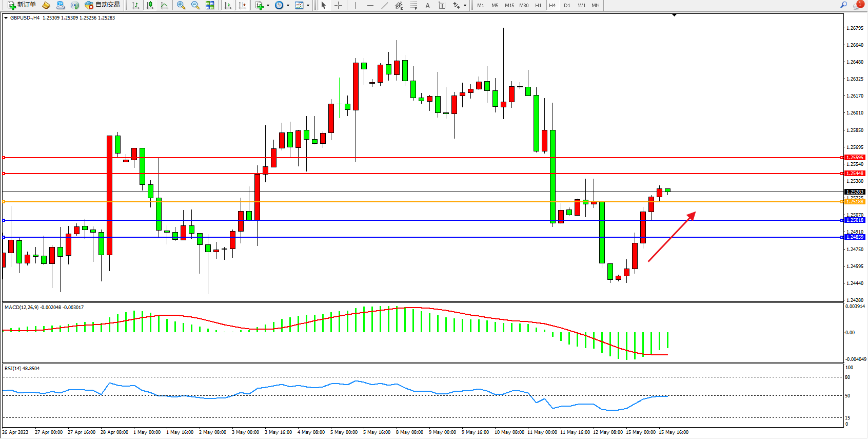The width and height of the screenshot is (868, 439).
Task: Switch to the M15 timeframe
Action: click(x=509, y=5)
